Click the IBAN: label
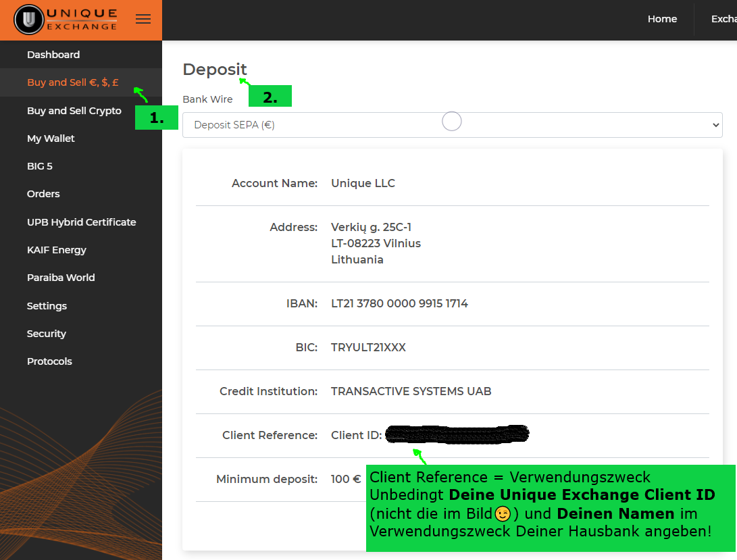The width and height of the screenshot is (737, 560). click(x=302, y=303)
